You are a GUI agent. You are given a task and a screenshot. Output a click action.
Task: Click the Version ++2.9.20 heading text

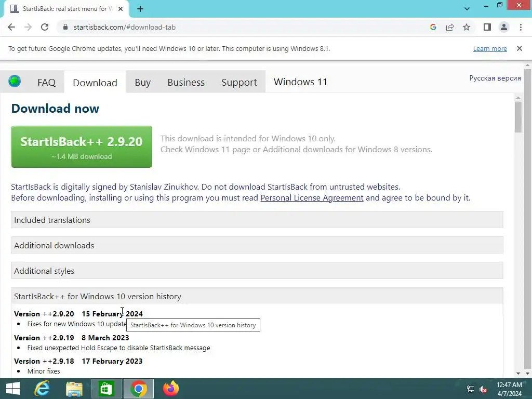[x=44, y=314]
